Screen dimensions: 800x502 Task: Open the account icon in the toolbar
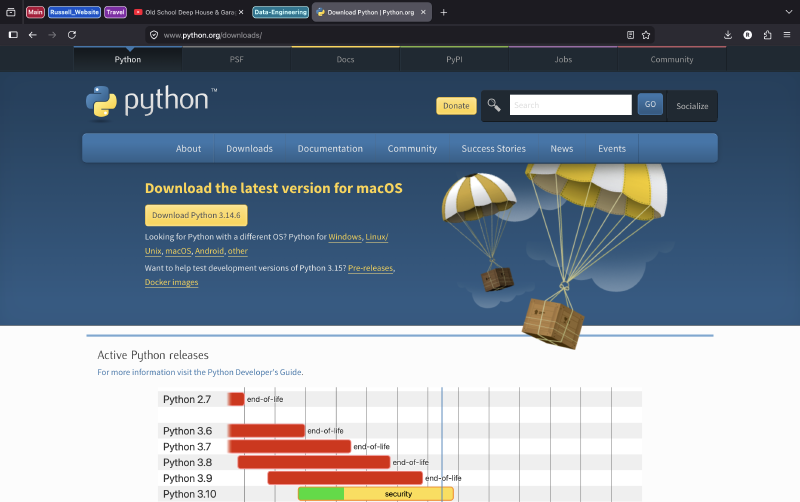[x=747, y=35]
